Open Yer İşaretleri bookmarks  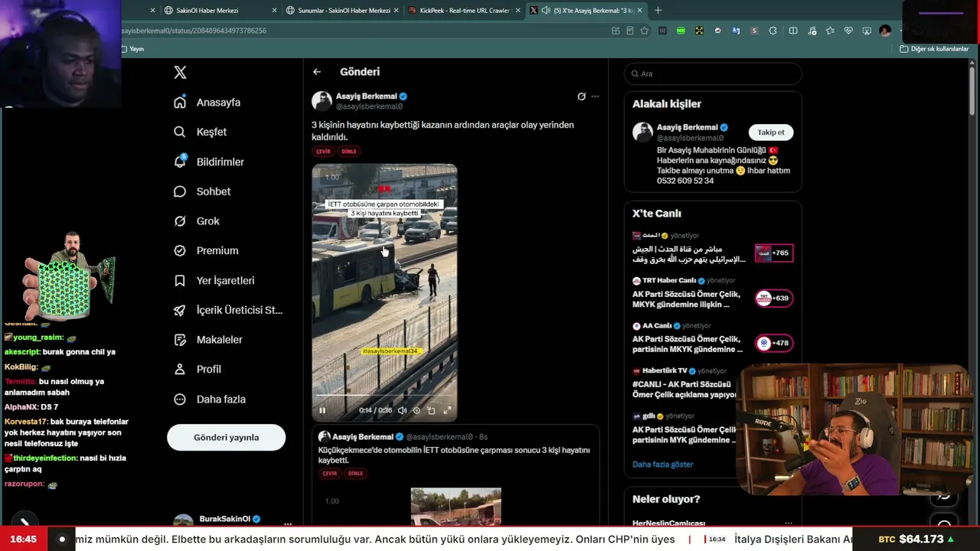coord(214,280)
